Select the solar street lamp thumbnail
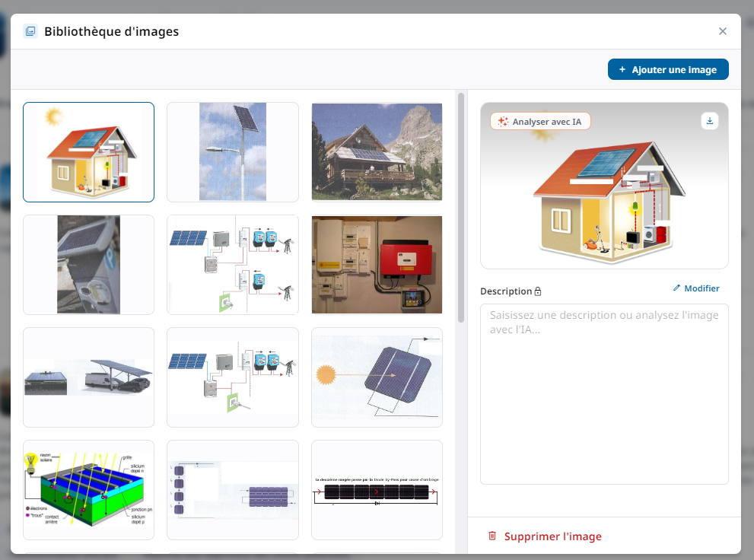 pyautogui.click(x=233, y=152)
